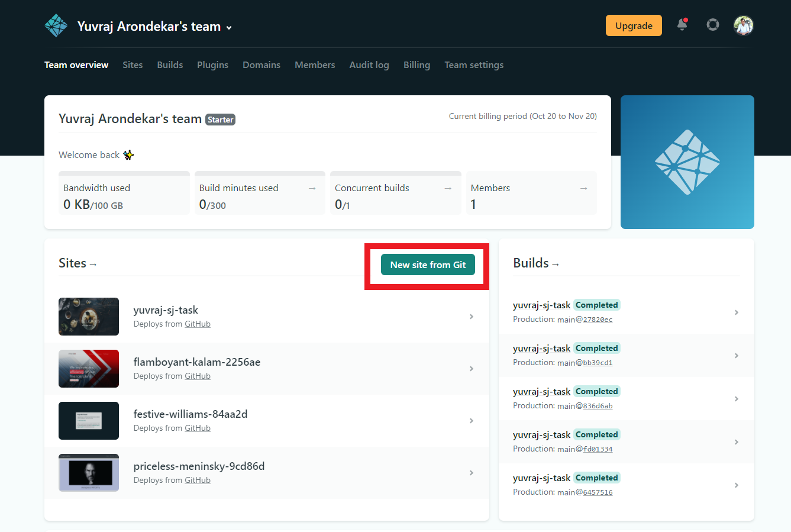Click the large Netlify banner tile on the right
791x532 pixels.
[687, 162]
